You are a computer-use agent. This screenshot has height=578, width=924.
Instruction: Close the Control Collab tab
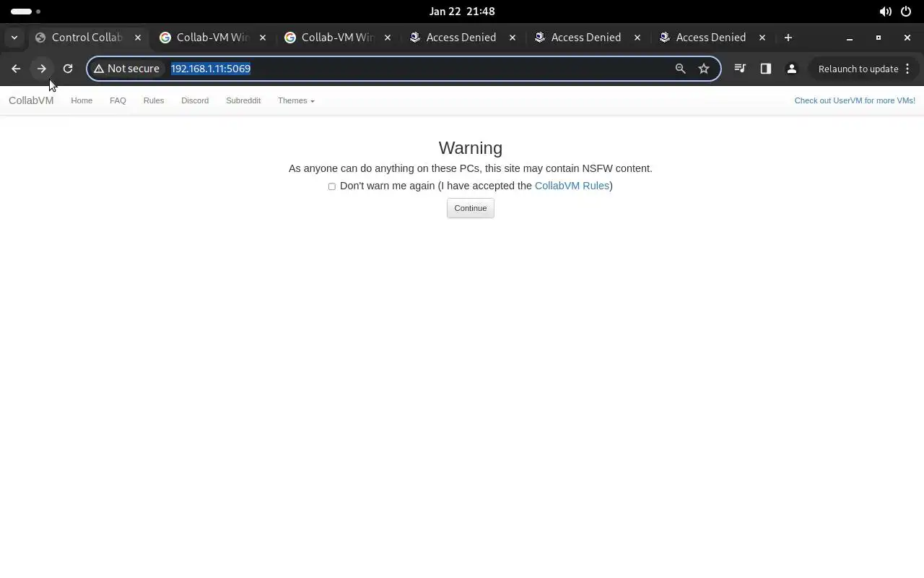138,38
